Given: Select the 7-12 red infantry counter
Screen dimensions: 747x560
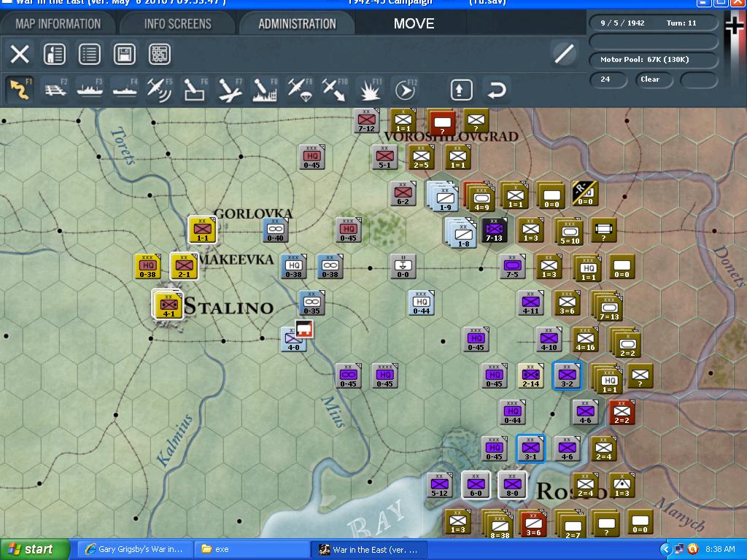Looking at the screenshot, I should coord(366,120).
